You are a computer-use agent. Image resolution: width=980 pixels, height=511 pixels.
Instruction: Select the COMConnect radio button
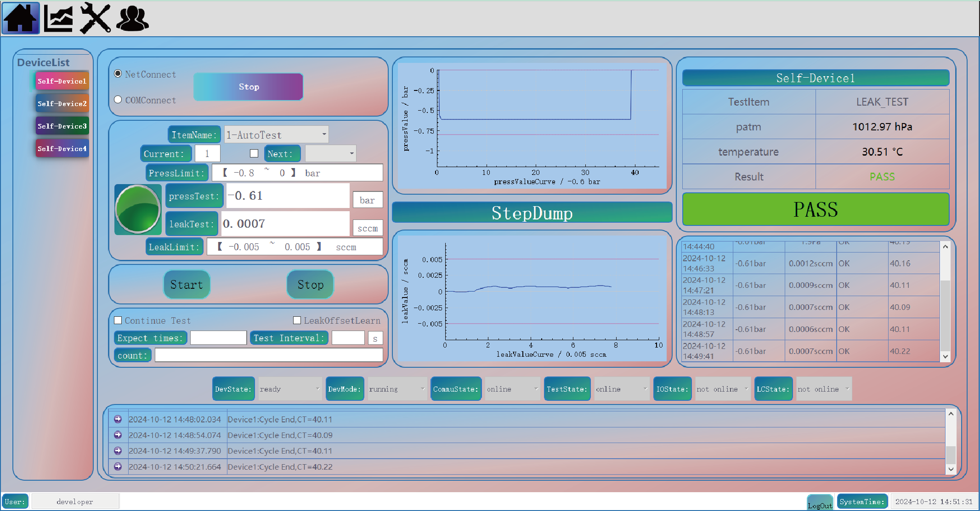pyautogui.click(x=118, y=100)
